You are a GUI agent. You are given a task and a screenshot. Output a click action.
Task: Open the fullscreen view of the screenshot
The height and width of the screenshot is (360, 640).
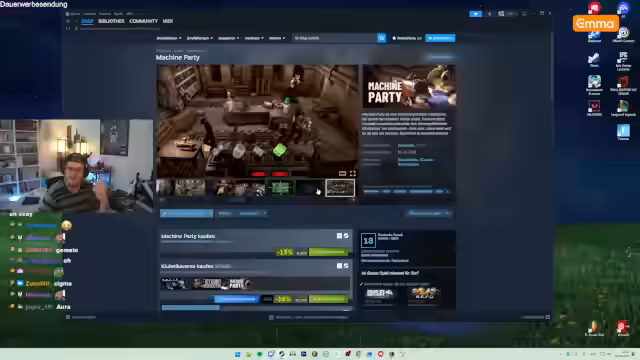[353, 173]
